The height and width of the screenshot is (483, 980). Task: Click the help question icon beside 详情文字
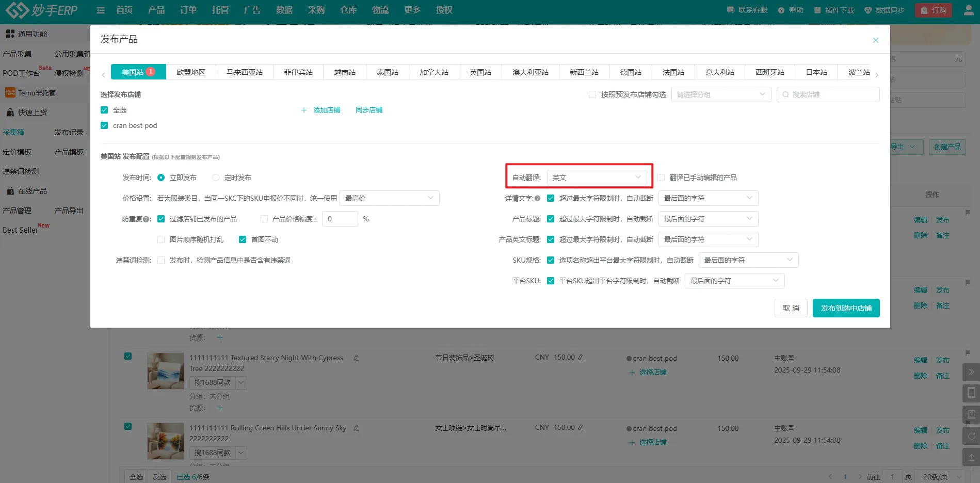pyautogui.click(x=538, y=199)
